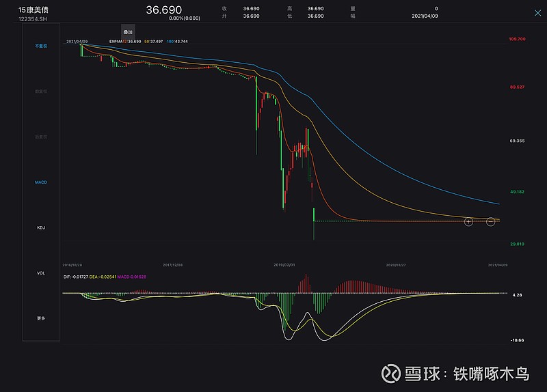Zoom in the chart with the plus circle
This screenshot has width=547, height=392.
pyautogui.click(x=468, y=222)
